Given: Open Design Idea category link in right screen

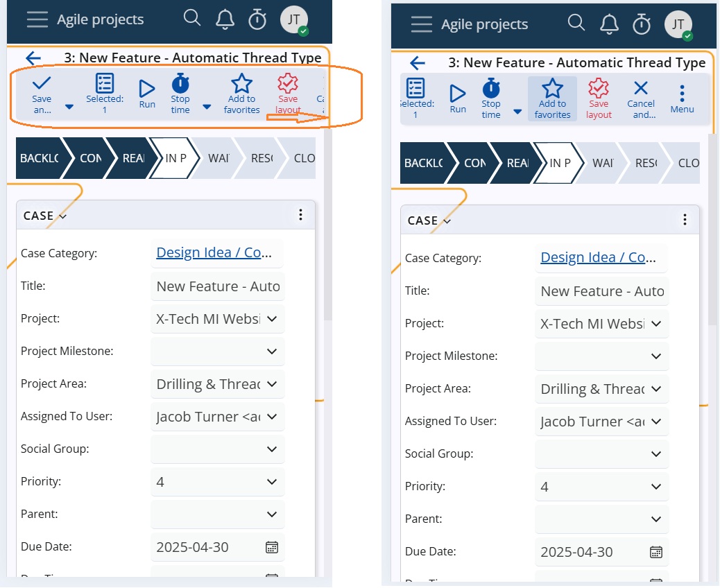Looking at the screenshot, I should 599,257.
